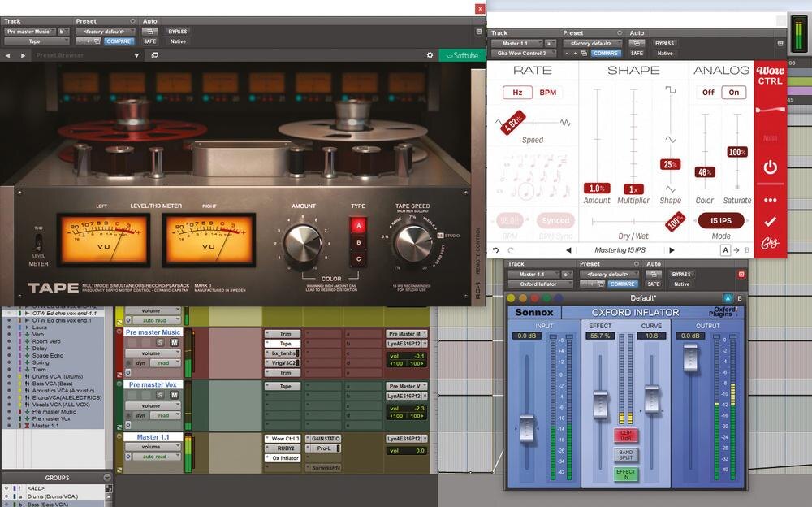The image size is (812, 507).
Task: Mute the Pre master Music track
Action: (x=174, y=343)
